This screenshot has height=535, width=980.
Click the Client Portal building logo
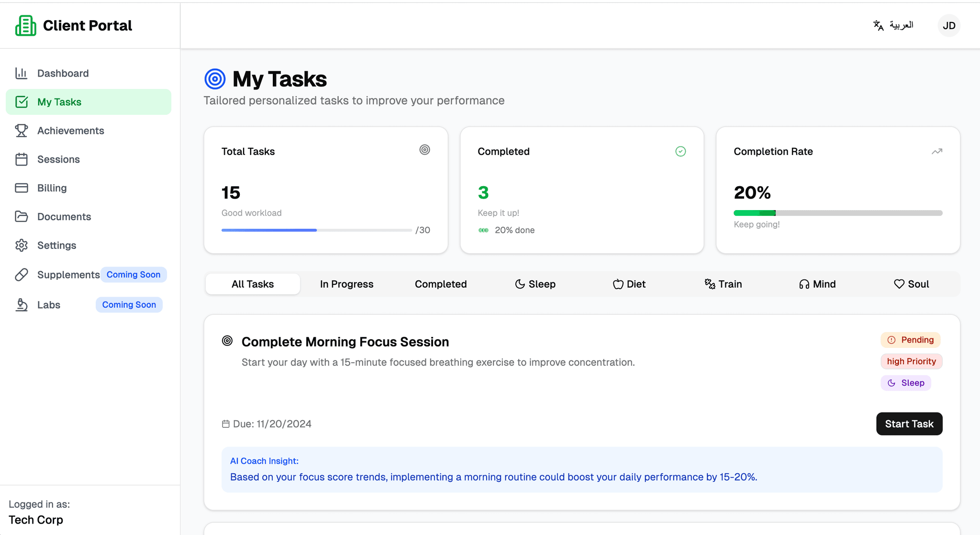26,25
